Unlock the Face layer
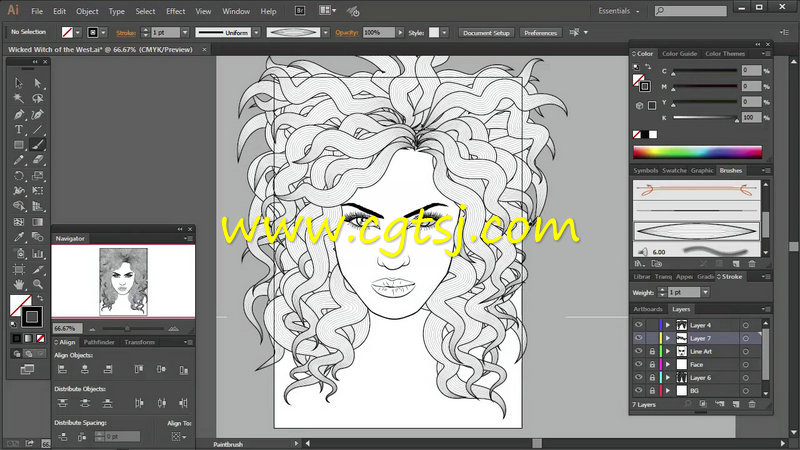Screen dimensions: 800x450 (652, 364)
